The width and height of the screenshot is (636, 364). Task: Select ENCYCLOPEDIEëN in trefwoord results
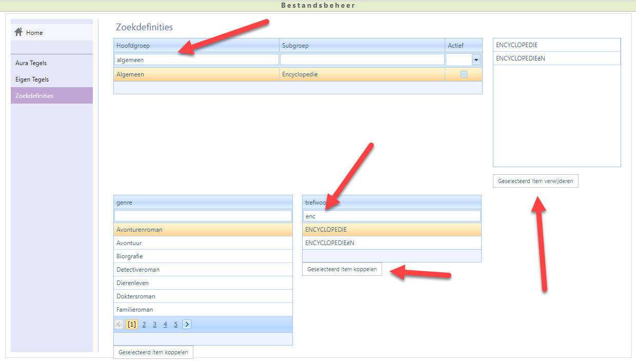coord(330,243)
